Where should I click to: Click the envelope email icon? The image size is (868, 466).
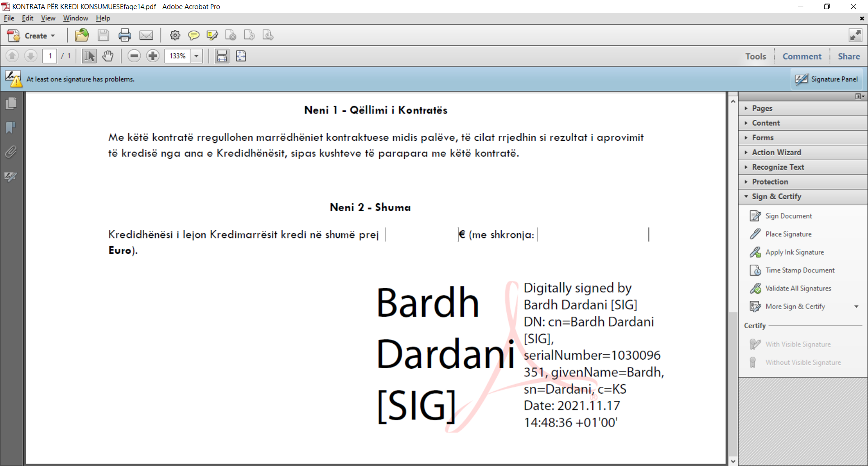[x=146, y=35]
